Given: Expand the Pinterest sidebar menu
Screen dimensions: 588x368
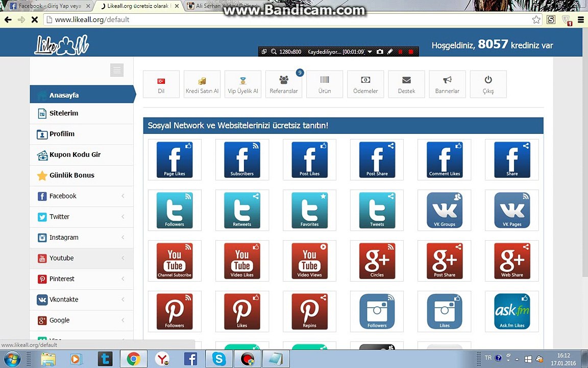Looking at the screenshot, I should click(x=82, y=279).
